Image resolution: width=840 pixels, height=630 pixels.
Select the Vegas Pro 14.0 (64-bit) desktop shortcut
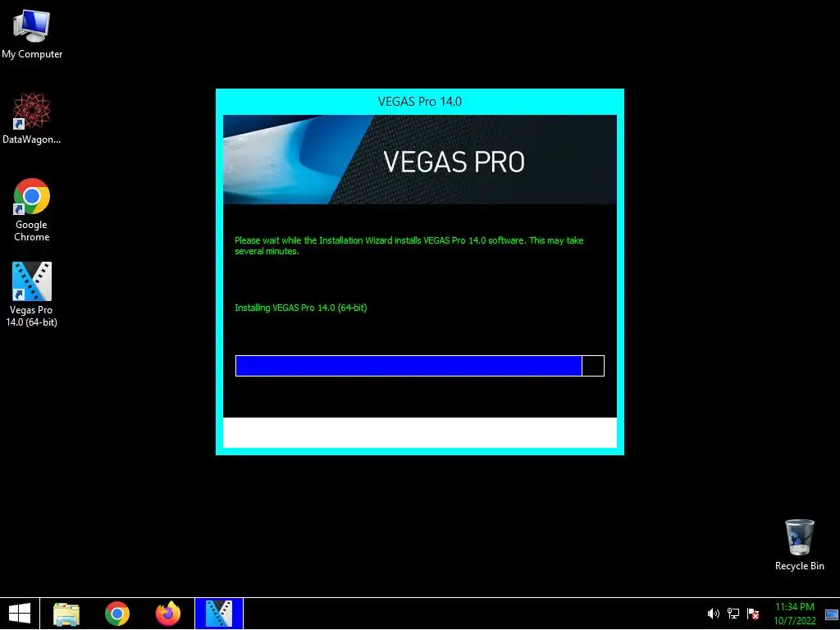pyautogui.click(x=32, y=294)
